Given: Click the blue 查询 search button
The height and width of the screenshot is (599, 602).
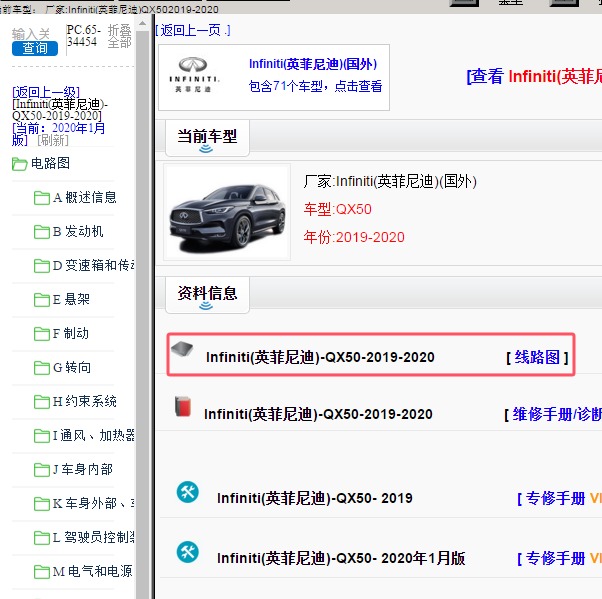Looking at the screenshot, I should point(35,48).
